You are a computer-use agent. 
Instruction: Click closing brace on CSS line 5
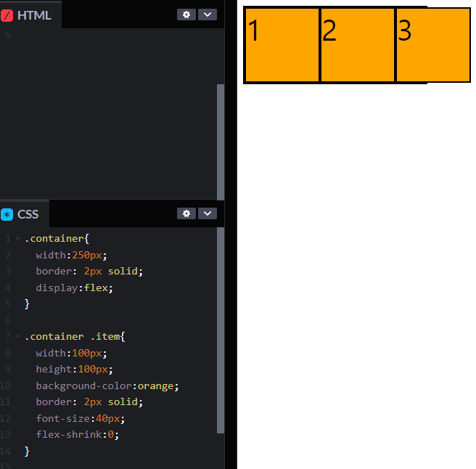pos(27,303)
